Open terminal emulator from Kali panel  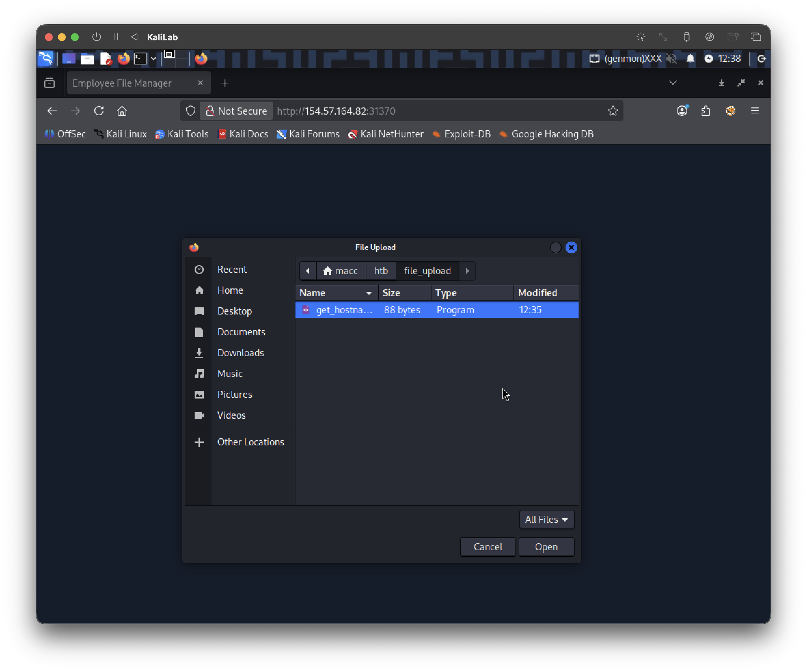pyautogui.click(x=140, y=59)
